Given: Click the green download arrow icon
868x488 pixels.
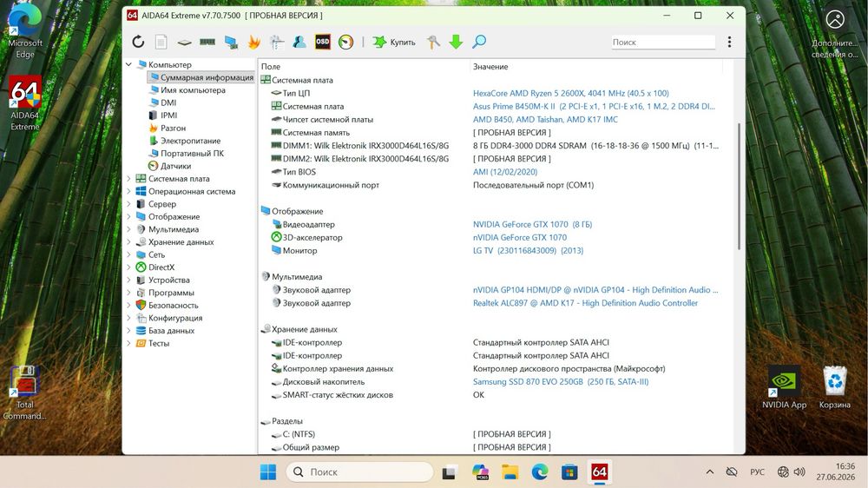Looking at the screenshot, I should coord(457,42).
